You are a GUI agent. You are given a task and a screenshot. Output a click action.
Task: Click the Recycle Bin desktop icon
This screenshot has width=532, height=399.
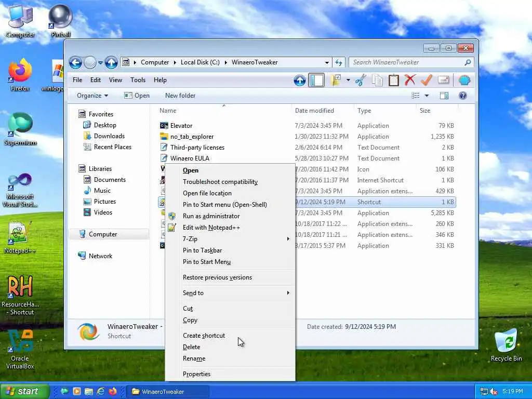pyautogui.click(x=506, y=345)
